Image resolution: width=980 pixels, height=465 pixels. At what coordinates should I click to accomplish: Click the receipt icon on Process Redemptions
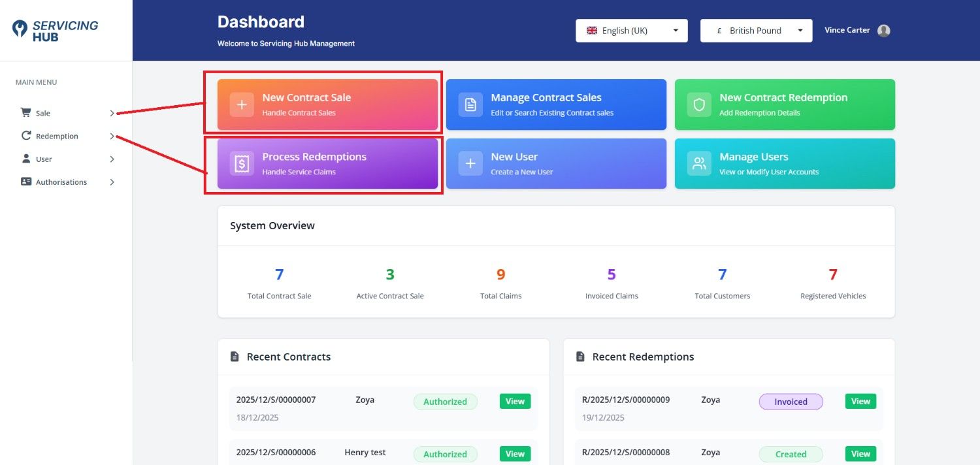242,164
